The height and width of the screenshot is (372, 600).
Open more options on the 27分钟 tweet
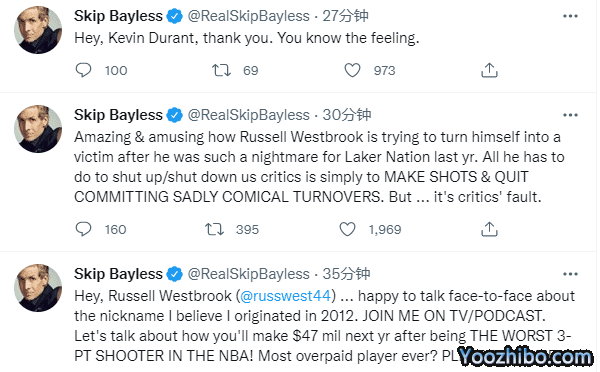570,16
